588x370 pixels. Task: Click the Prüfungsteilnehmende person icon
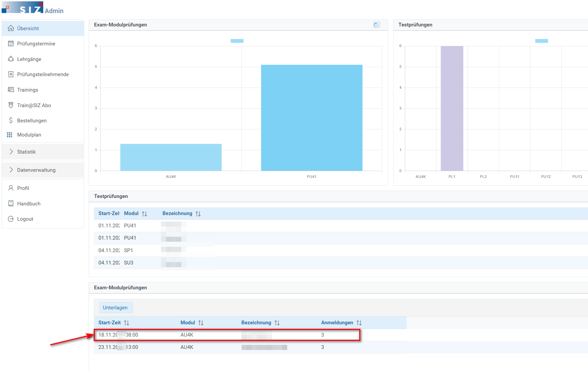tap(11, 74)
